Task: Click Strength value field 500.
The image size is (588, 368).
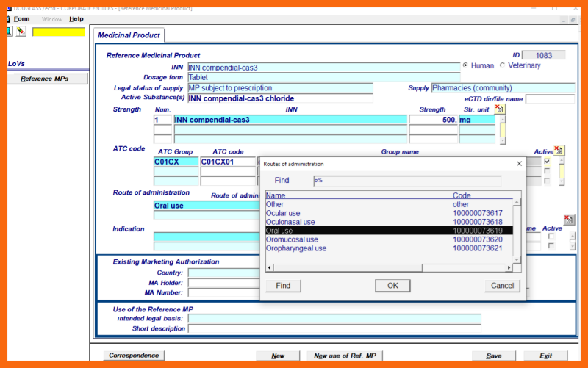Action: click(x=433, y=120)
